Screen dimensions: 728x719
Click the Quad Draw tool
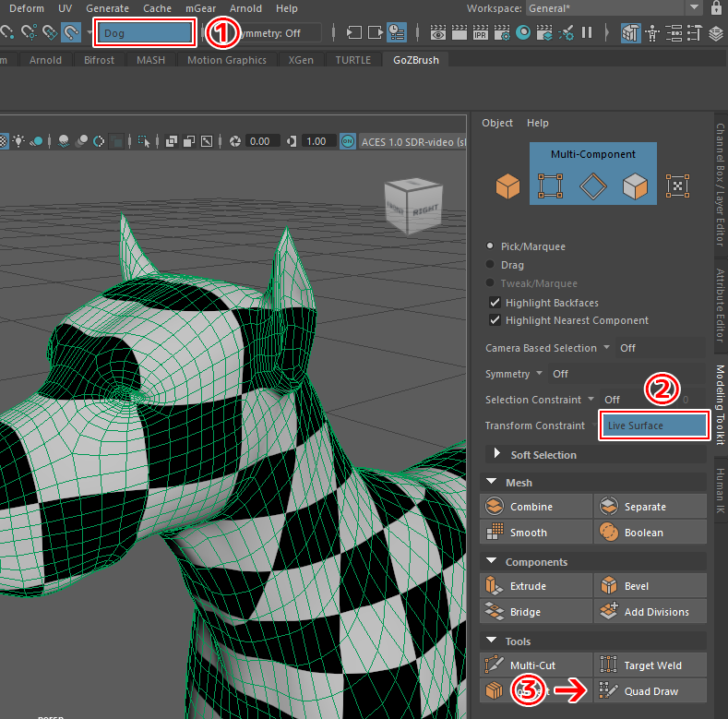[x=650, y=691]
